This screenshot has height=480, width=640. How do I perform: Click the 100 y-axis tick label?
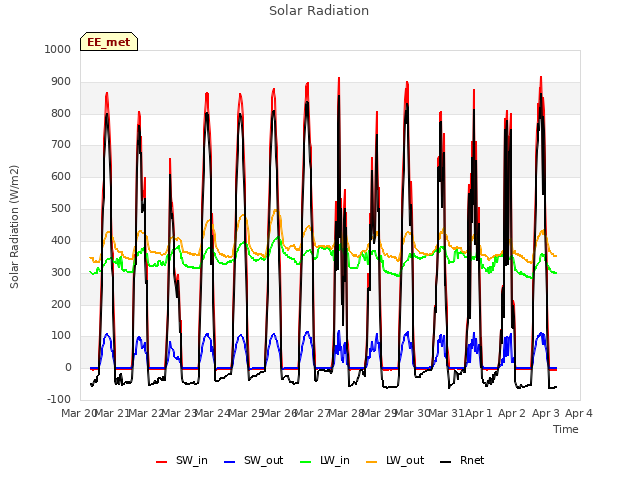61,336
